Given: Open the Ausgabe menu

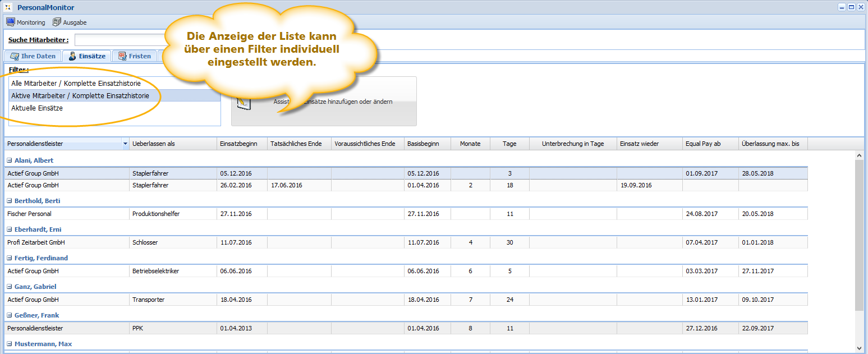Looking at the screenshot, I should [70, 22].
